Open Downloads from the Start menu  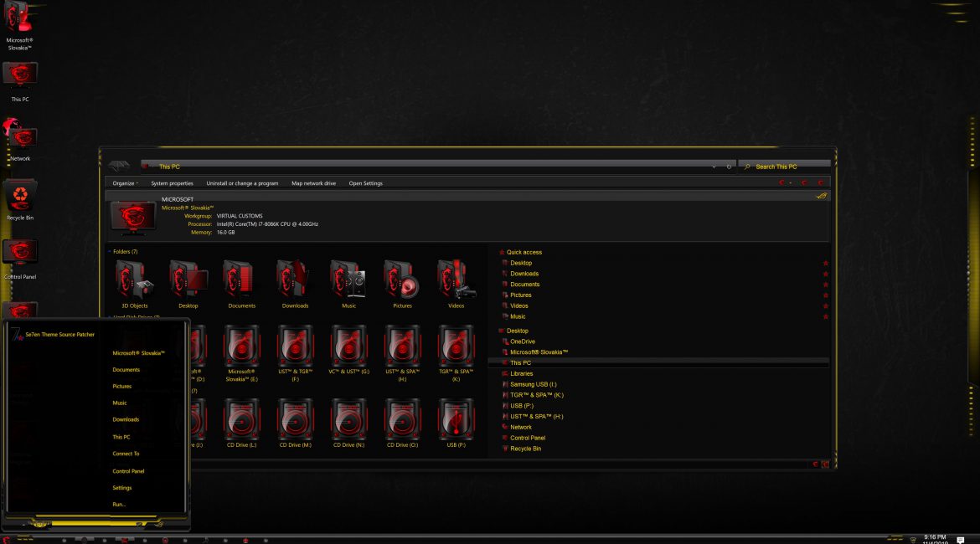tap(126, 419)
